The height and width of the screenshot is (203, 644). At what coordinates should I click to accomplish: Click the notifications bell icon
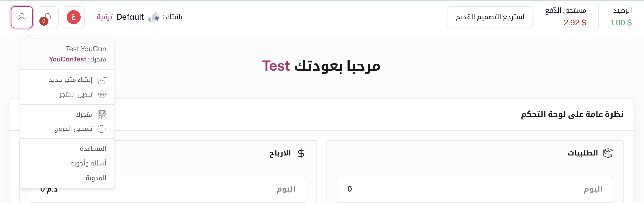coord(48,17)
